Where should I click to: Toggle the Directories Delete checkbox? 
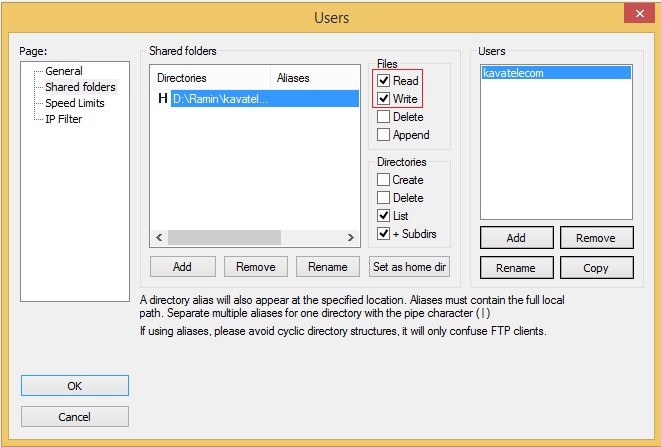384,198
